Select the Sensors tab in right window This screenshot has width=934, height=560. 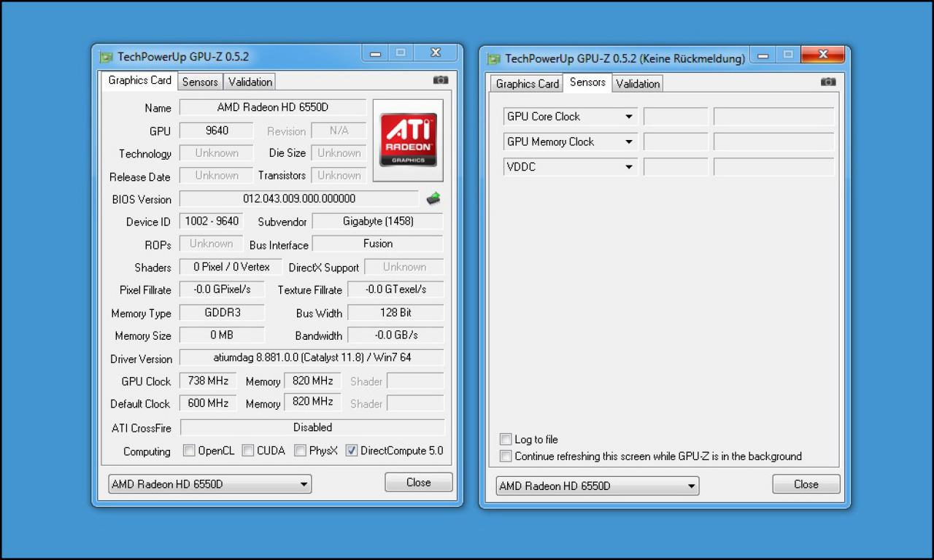(x=587, y=82)
